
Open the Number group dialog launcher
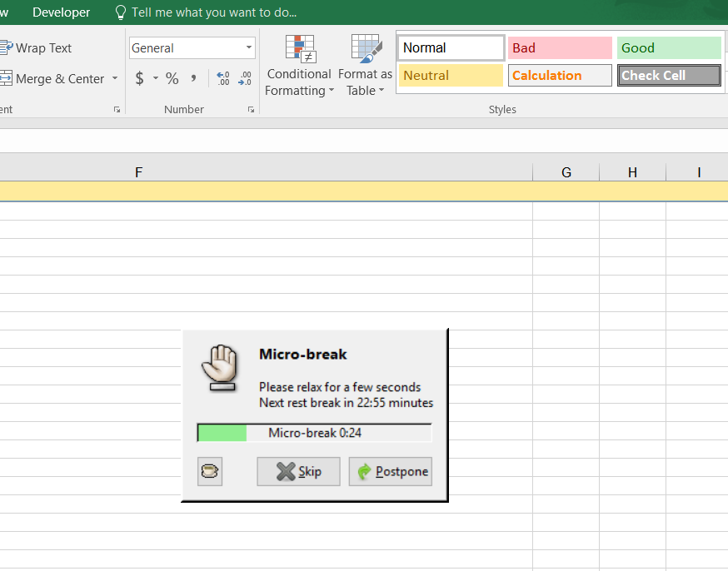[x=251, y=109]
